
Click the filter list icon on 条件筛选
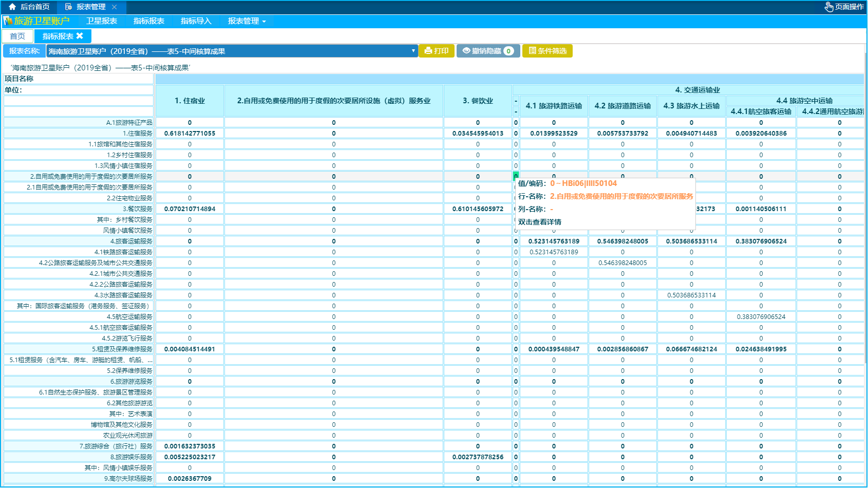532,51
